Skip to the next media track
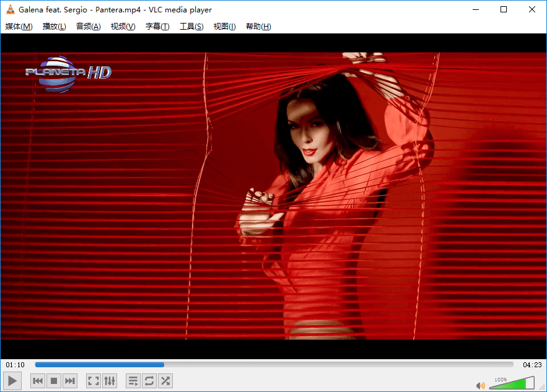Viewport: 547px width, 392px height. click(70, 381)
